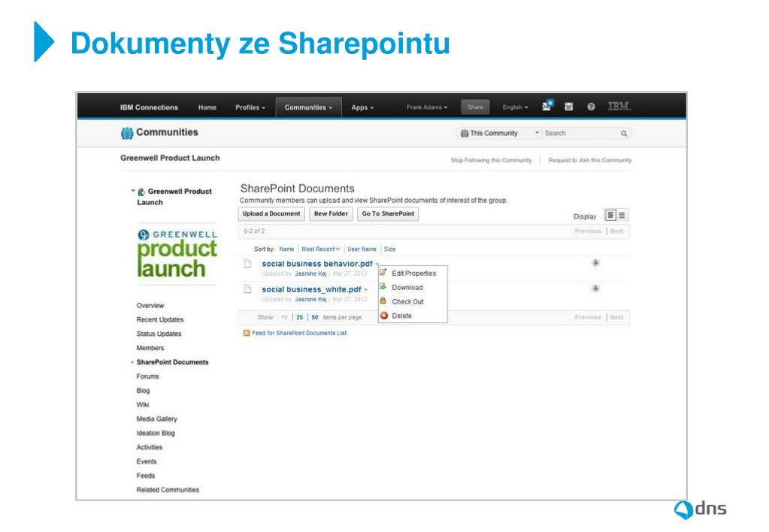This screenshot has height=532, width=769.
Task: Switch display to list view
Action: tap(622, 215)
